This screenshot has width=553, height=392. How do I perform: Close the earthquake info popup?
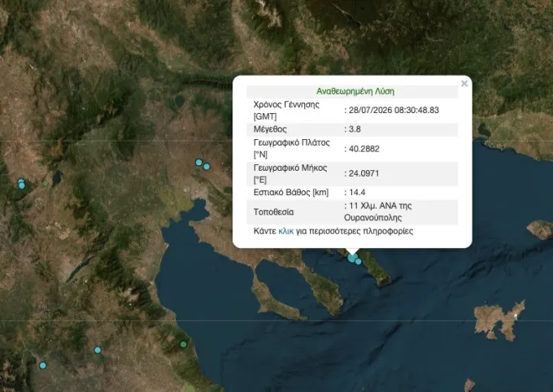click(x=464, y=84)
